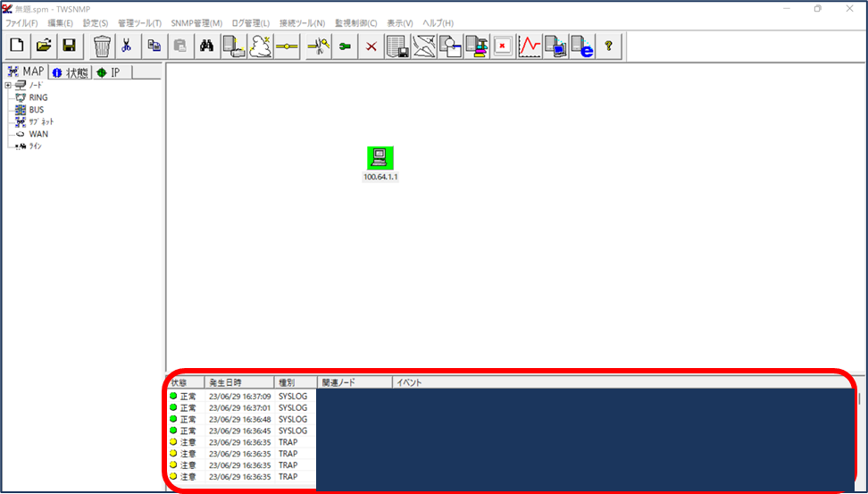This screenshot has width=868, height=494.
Task: Select ノード in the tree
Action: [x=36, y=85]
